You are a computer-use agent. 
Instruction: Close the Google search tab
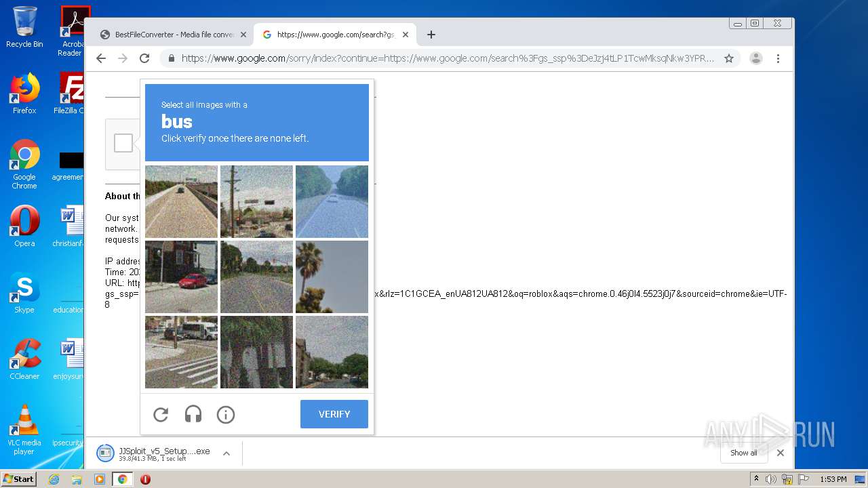[406, 35]
